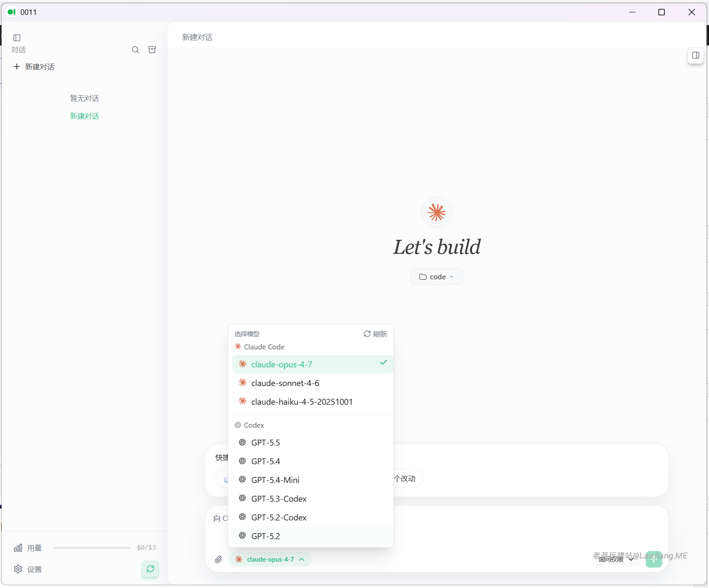Click the Codex group header

click(x=250, y=425)
